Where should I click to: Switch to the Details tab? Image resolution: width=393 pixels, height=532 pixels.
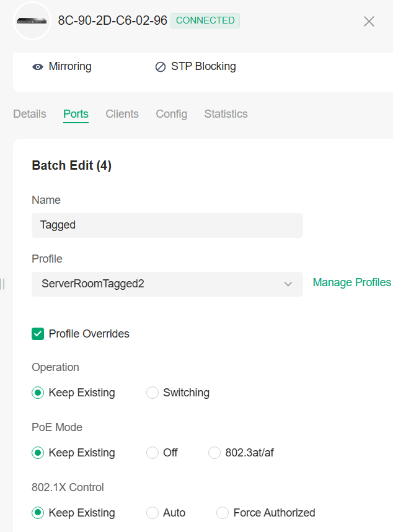click(30, 114)
